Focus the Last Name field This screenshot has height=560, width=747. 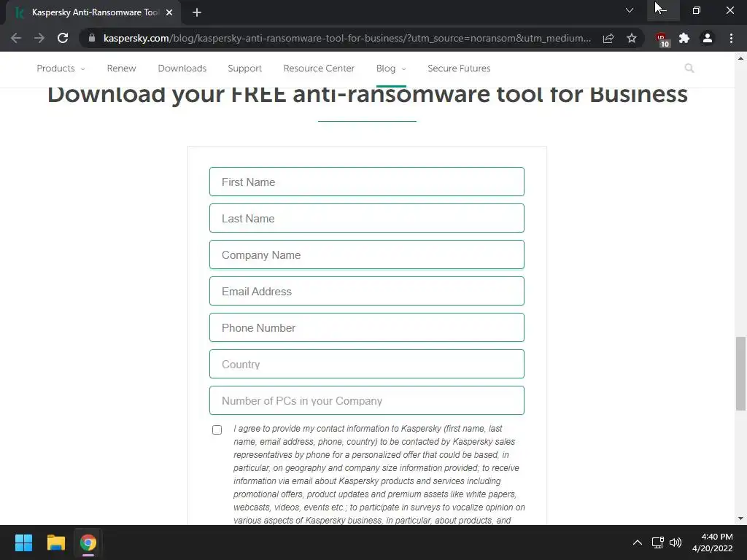[367, 218]
